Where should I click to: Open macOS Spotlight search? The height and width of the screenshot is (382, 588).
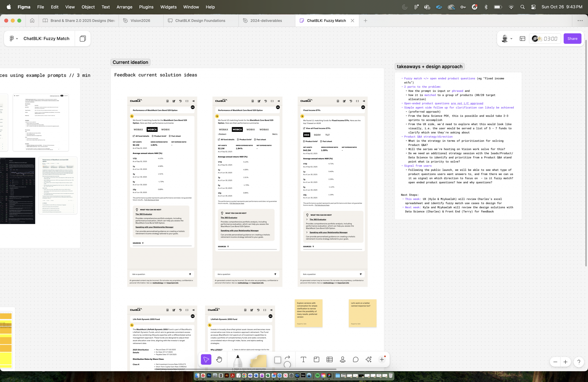(x=522, y=7)
